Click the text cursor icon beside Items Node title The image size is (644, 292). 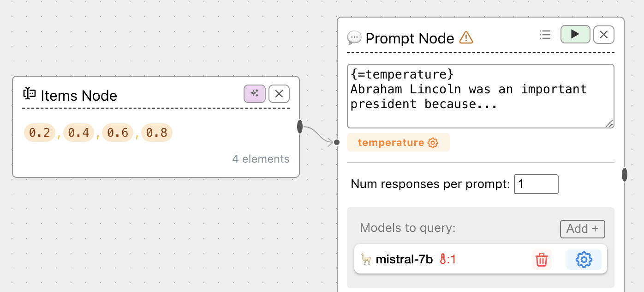pos(30,94)
